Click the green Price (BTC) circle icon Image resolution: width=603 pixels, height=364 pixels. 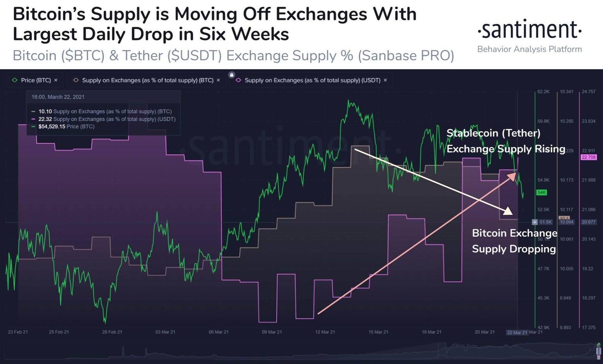15,80
